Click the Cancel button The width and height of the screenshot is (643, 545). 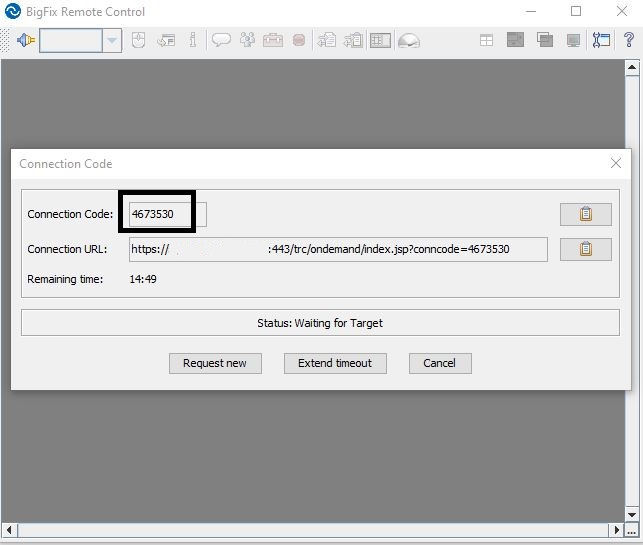440,363
